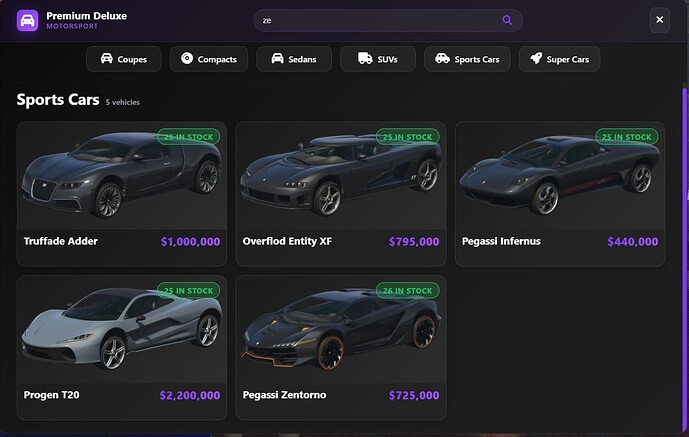This screenshot has height=437, width=689.
Task: Click the Premium Deluxe Motorsport car logo
Action: [27, 20]
